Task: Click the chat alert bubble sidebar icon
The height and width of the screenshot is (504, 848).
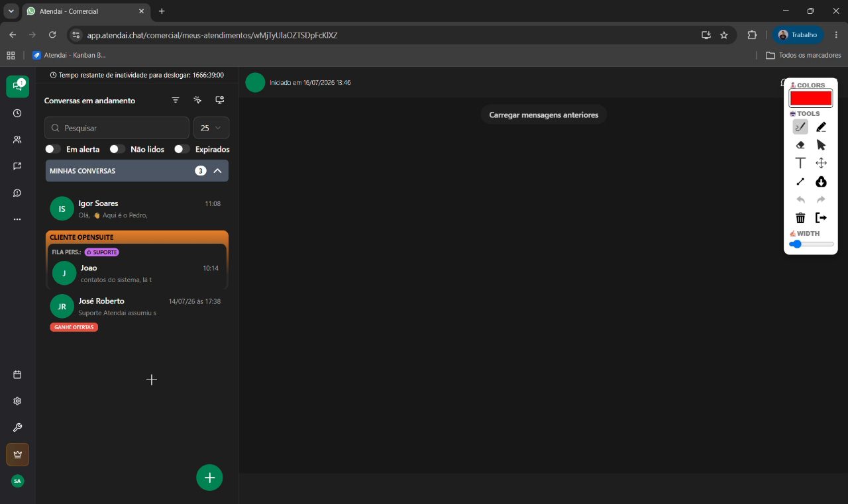Action: pos(17,193)
